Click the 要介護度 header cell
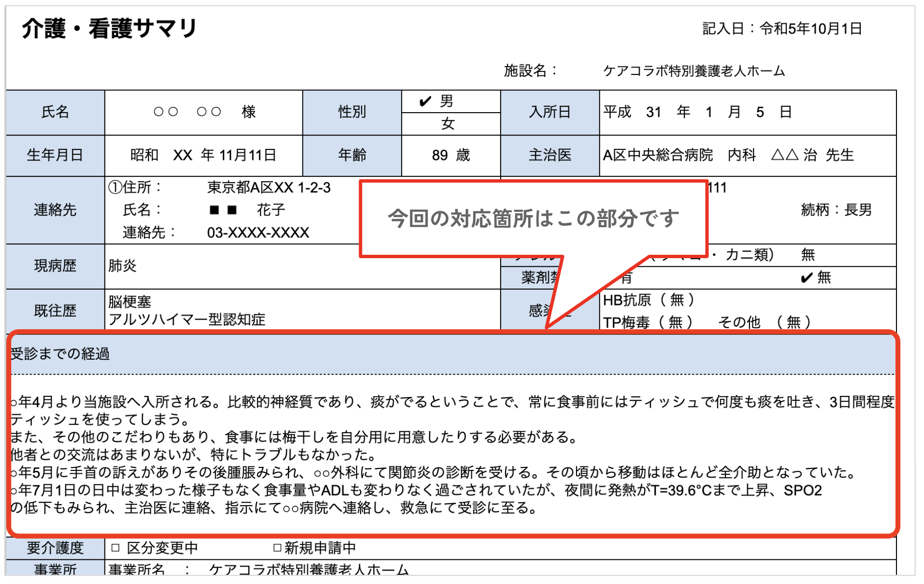 [55, 548]
